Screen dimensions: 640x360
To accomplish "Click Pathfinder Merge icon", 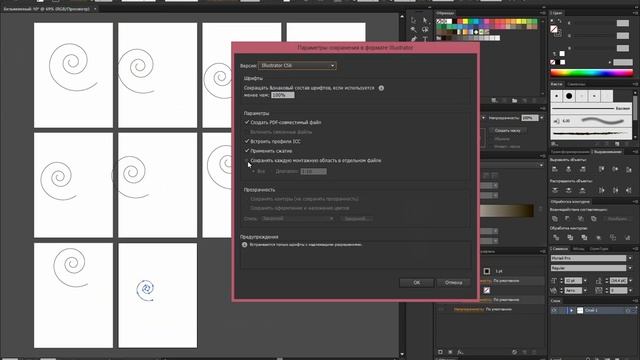I will point(584,237).
